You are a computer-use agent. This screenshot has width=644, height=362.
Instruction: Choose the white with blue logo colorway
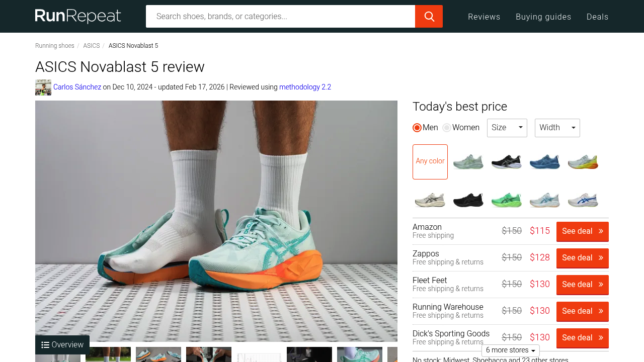pyautogui.click(x=583, y=200)
